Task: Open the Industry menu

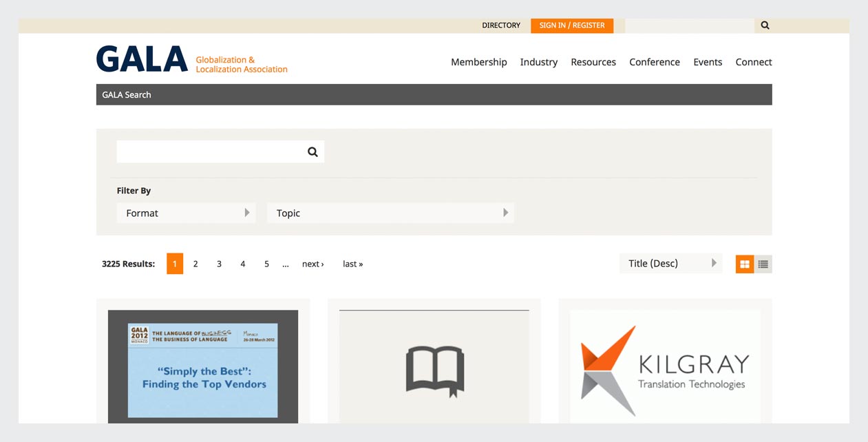Action: pos(539,62)
